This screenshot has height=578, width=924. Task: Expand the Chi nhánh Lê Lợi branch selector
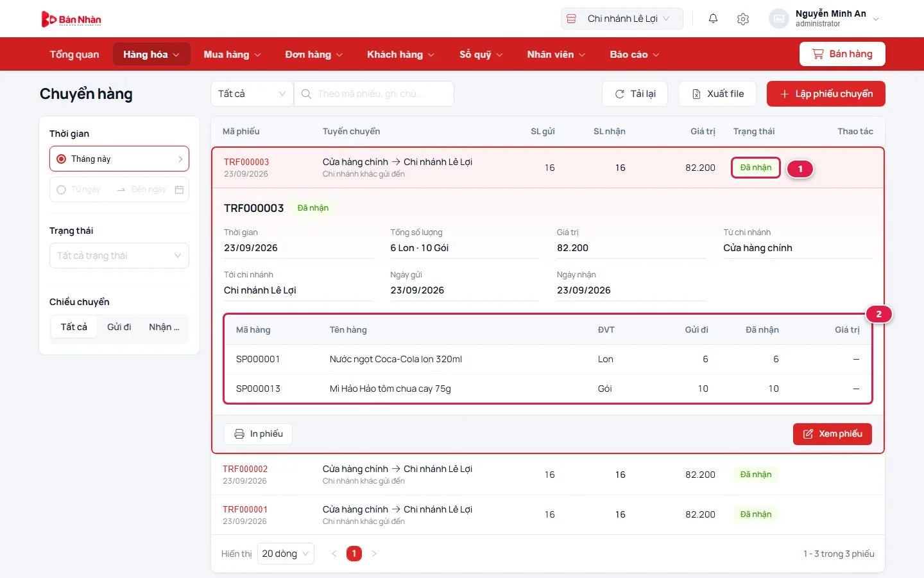[622, 19]
